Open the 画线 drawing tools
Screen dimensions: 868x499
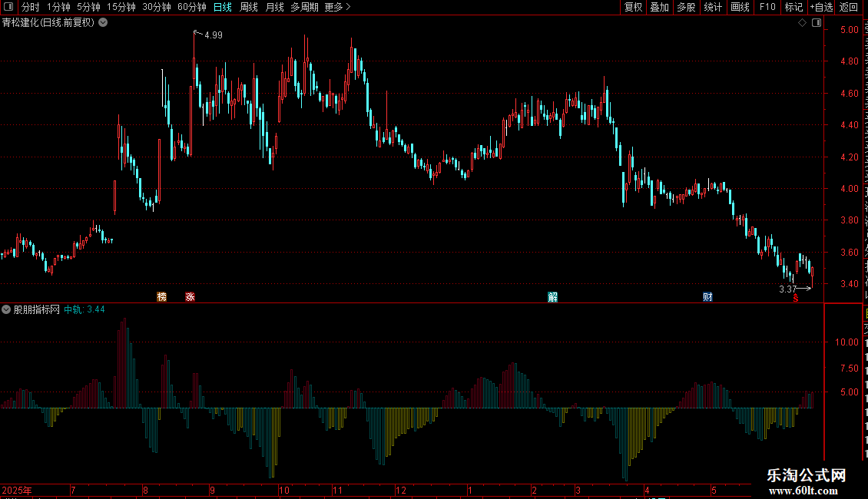[x=740, y=7]
